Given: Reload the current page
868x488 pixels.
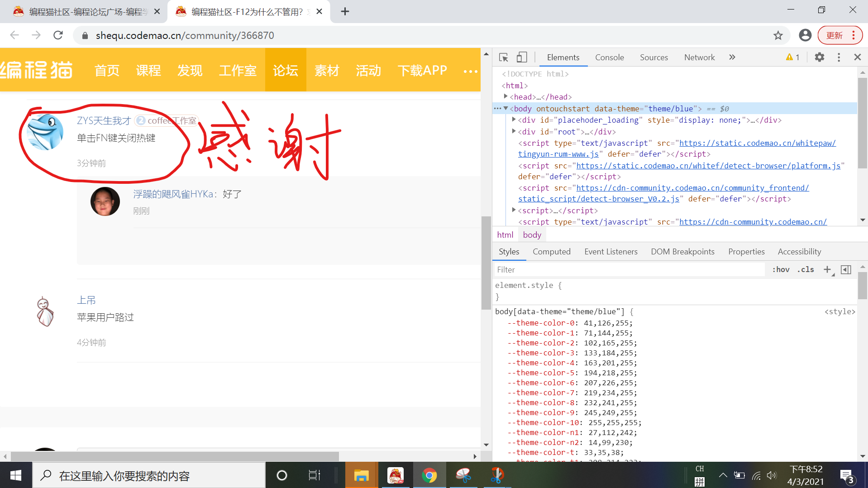Looking at the screenshot, I should tap(58, 35).
